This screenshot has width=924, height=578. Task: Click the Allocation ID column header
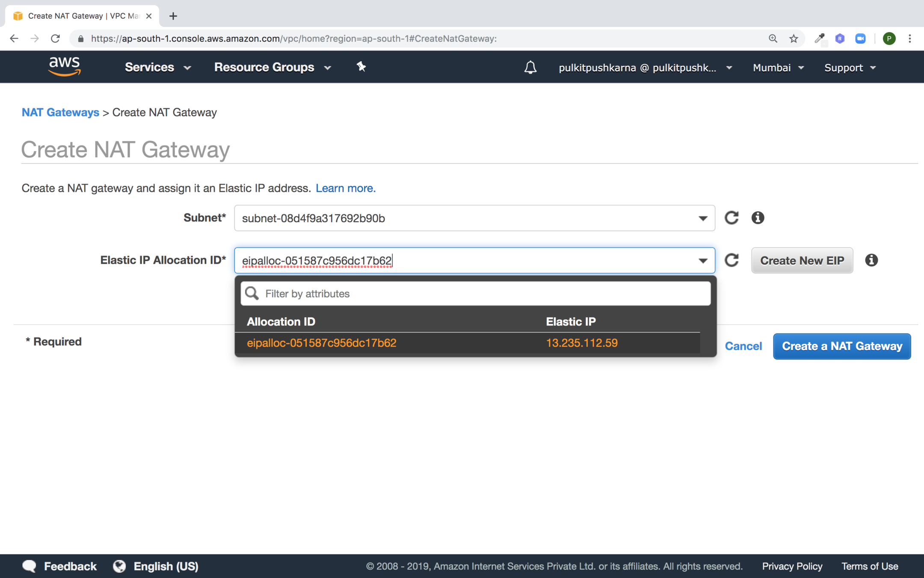point(281,321)
